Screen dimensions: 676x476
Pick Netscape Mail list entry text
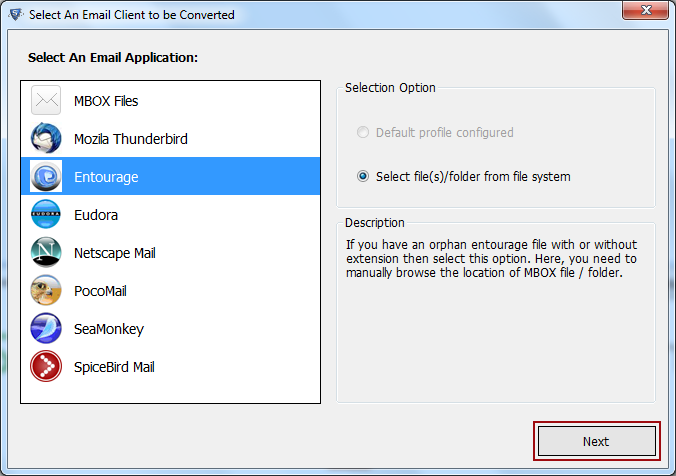pos(115,253)
